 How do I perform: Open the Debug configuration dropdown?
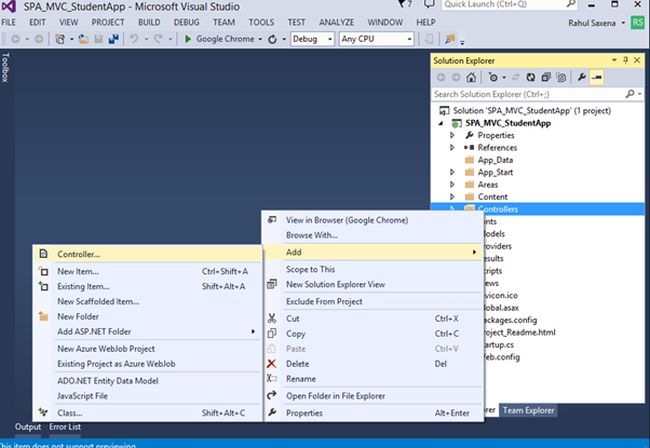tap(330, 39)
